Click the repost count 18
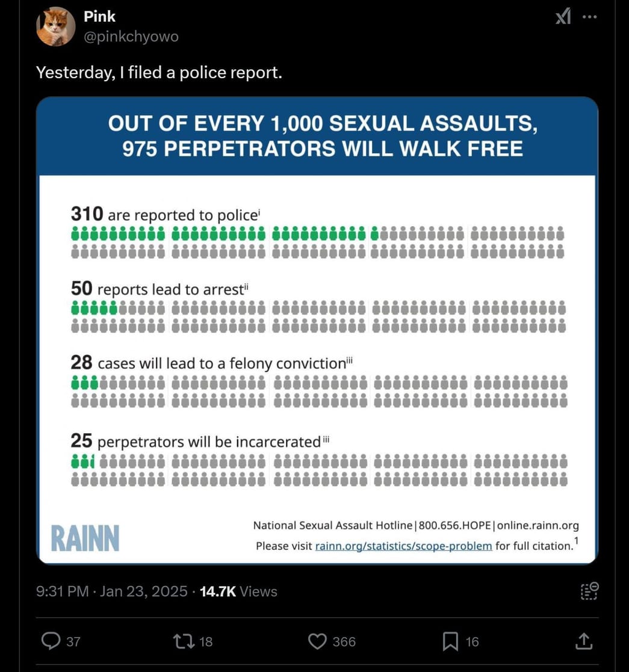 click(x=206, y=642)
